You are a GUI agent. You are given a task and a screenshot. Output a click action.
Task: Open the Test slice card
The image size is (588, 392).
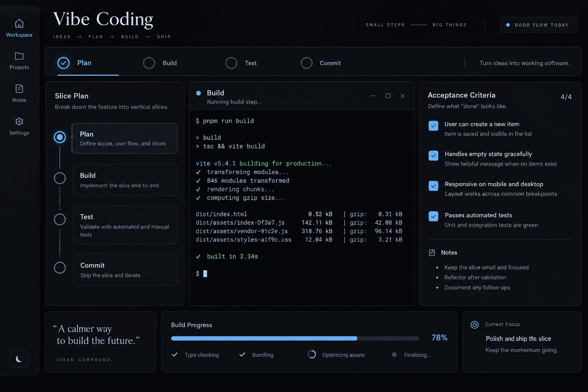pos(125,225)
